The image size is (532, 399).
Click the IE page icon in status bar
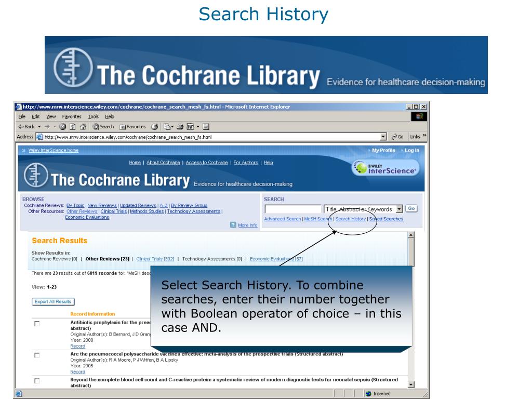click(x=19, y=394)
